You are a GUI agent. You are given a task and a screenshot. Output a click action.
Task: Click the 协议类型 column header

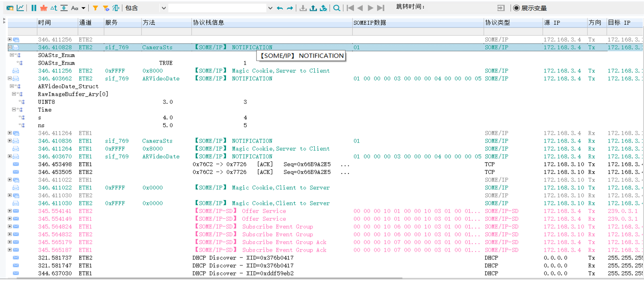[x=497, y=22]
